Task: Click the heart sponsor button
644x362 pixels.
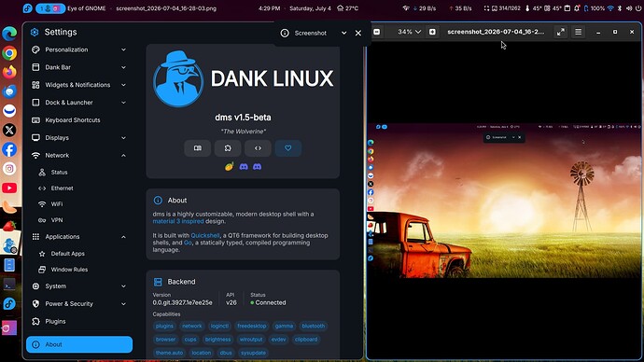Action: pos(287,148)
